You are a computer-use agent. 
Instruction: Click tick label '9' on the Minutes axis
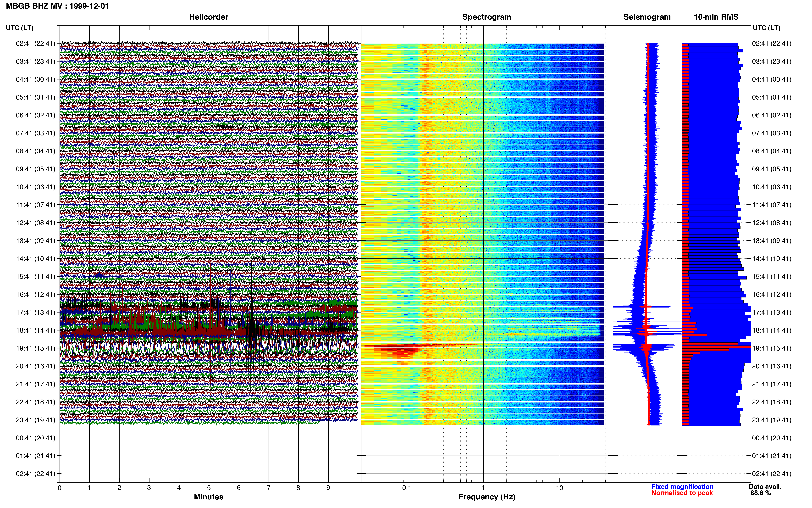tap(328, 488)
